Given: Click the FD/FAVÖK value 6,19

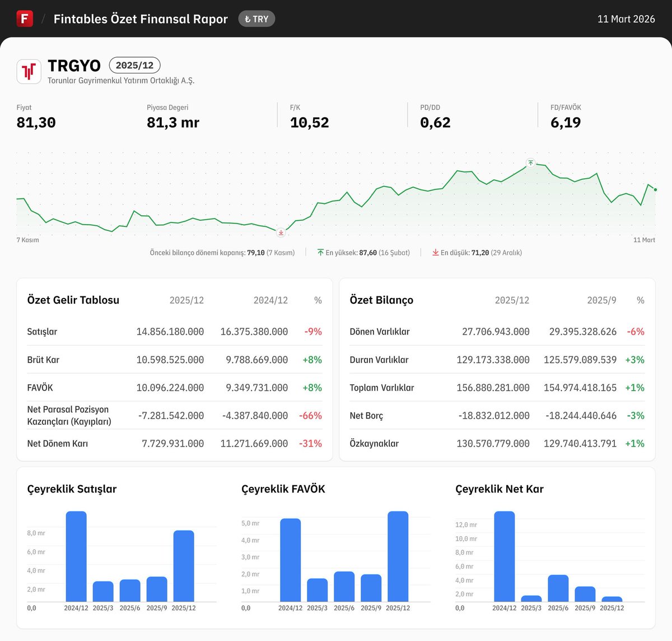Looking at the screenshot, I should [566, 123].
